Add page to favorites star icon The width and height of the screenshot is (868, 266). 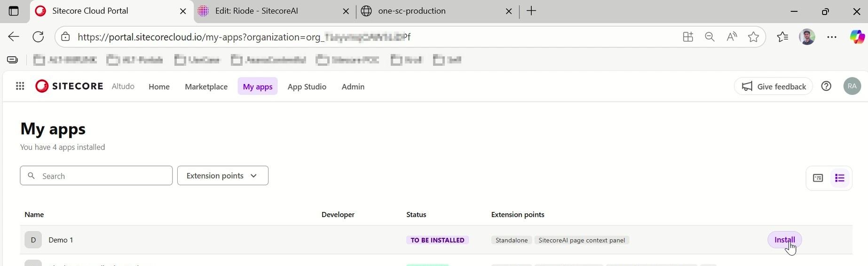tap(753, 37)
